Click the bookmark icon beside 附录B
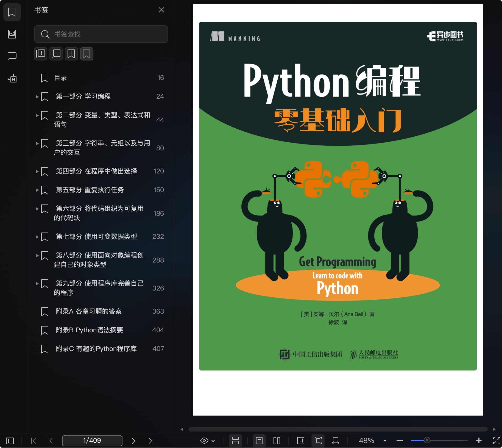This screenshot has height=448, width=502. [45, 330]
